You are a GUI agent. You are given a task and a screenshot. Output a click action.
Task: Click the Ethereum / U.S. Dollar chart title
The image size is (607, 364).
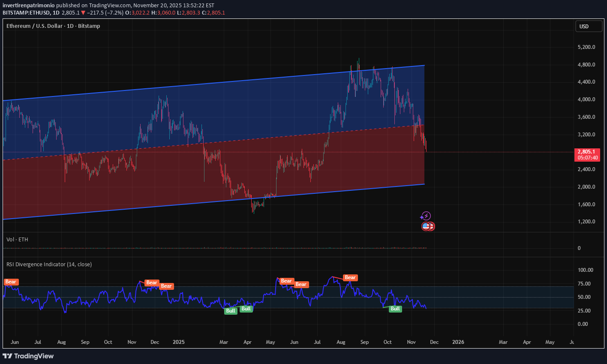53,26
